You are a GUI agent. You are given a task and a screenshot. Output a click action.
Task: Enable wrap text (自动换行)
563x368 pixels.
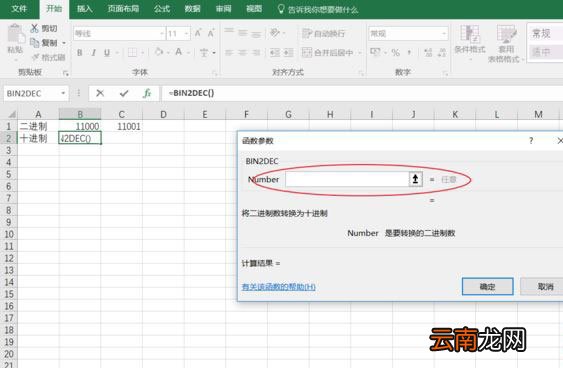point(324,33)
